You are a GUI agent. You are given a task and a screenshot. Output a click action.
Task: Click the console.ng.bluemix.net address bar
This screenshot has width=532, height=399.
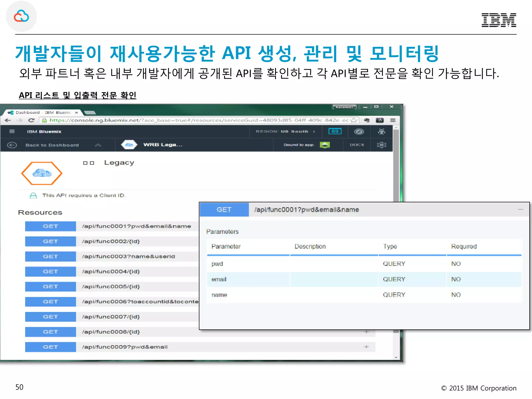click(x=199, y=120)
